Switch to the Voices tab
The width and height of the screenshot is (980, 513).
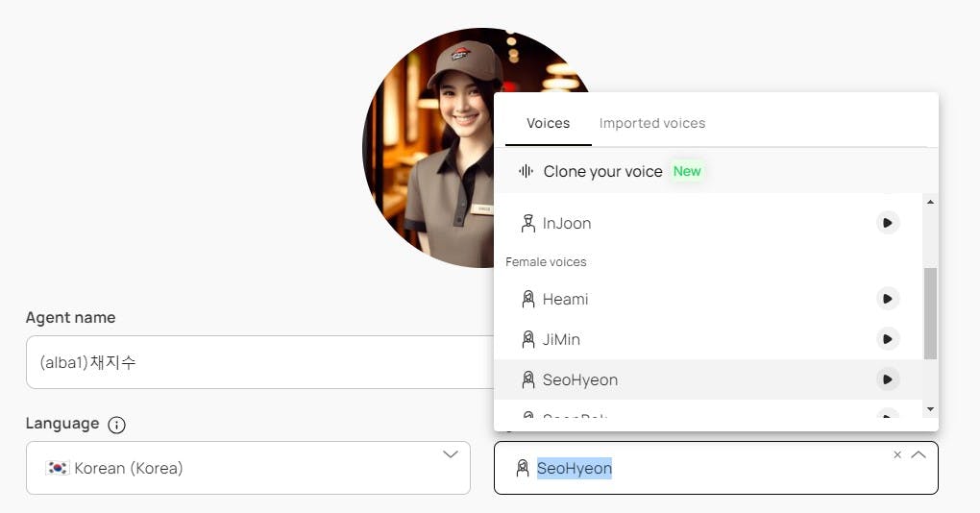pyautogui.click(x=548, y=123)
